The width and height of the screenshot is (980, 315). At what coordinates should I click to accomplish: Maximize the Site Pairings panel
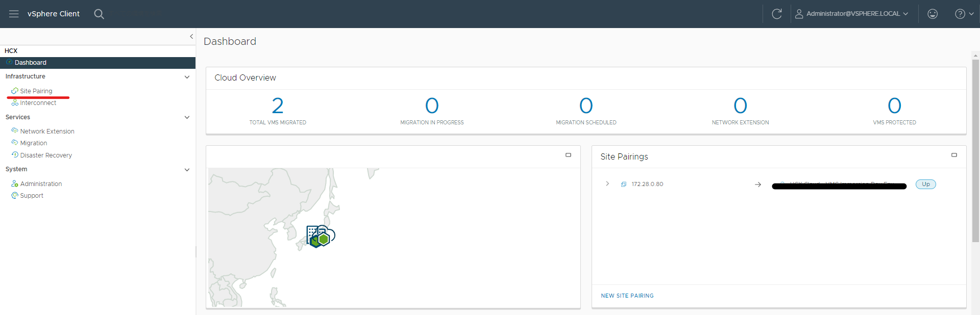point(954,155)
